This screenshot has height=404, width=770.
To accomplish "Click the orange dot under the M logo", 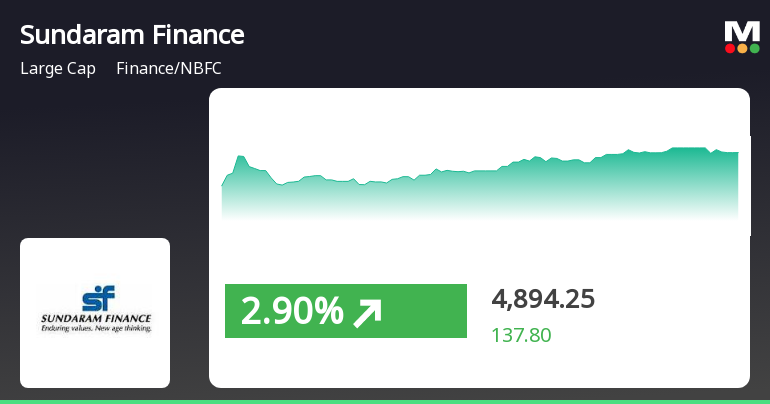I will [742, 48].
